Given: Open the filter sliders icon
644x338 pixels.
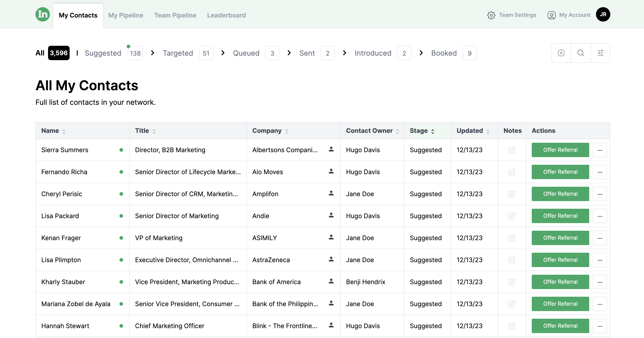Looking at the screenshot, I should point(600,53).
